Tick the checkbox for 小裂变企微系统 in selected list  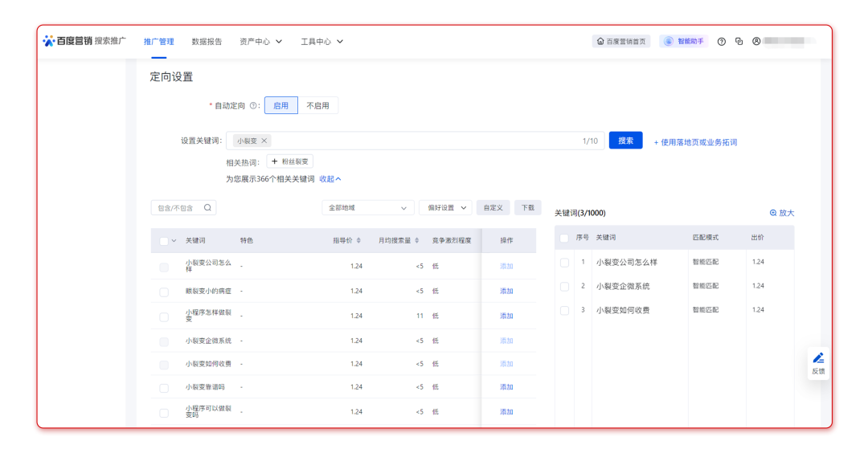click(564, 287)
